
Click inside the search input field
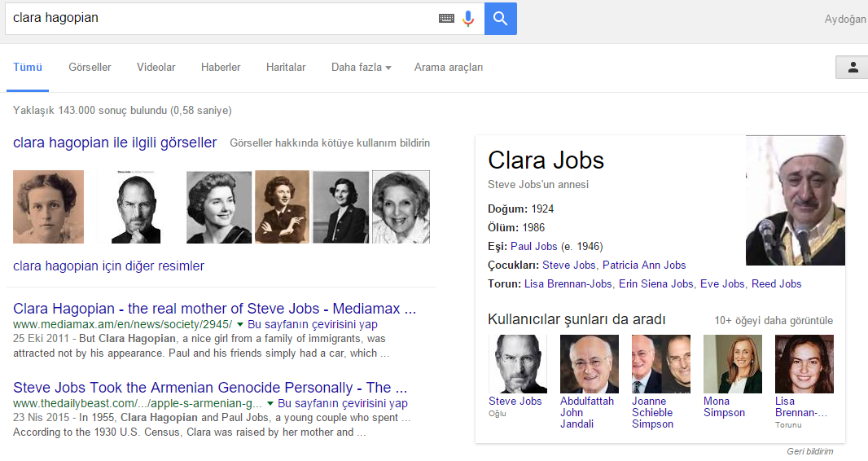tap(220, 18)
